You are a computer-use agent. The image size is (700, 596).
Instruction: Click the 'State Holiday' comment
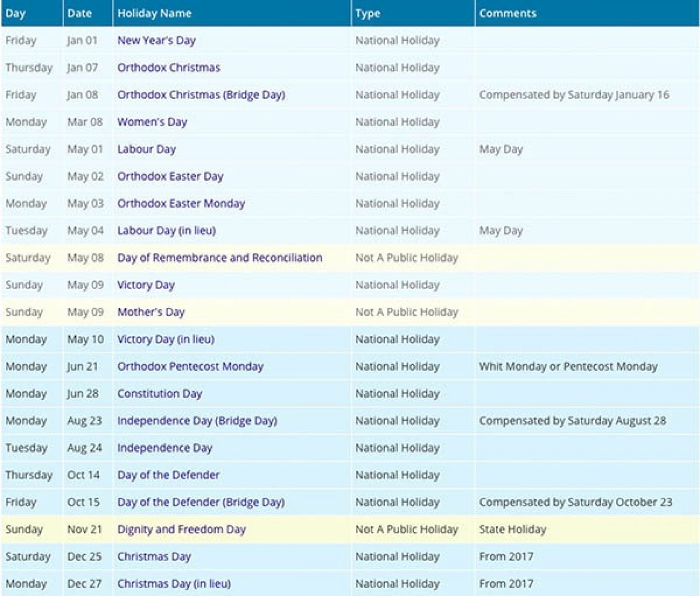pos(513,529)
